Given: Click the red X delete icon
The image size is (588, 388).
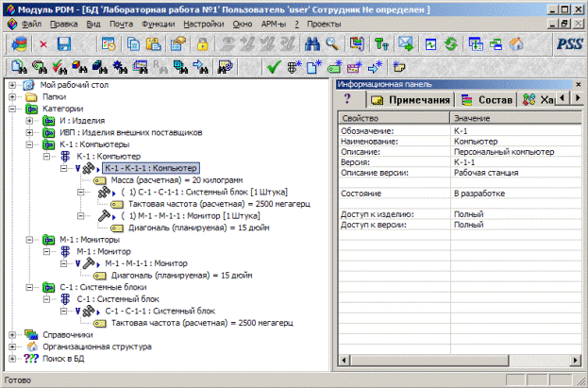Looking at the screenshot, I should (43, 44).
